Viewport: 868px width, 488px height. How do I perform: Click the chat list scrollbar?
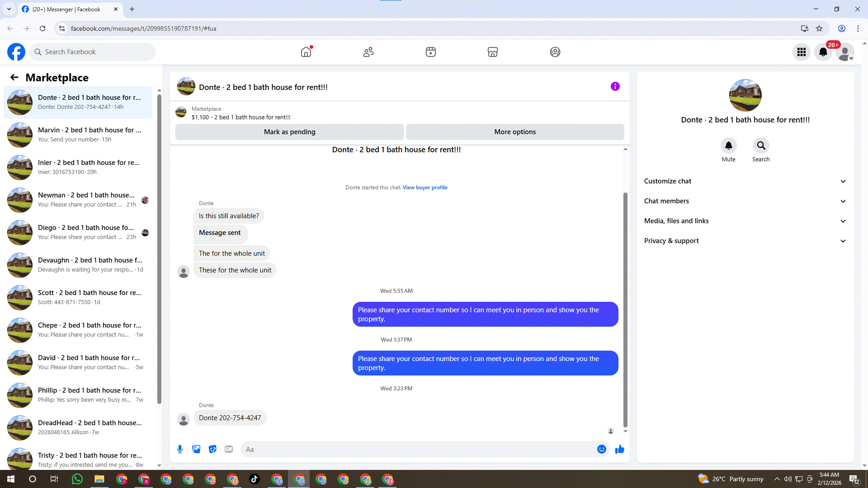click(x=159, y=249)
